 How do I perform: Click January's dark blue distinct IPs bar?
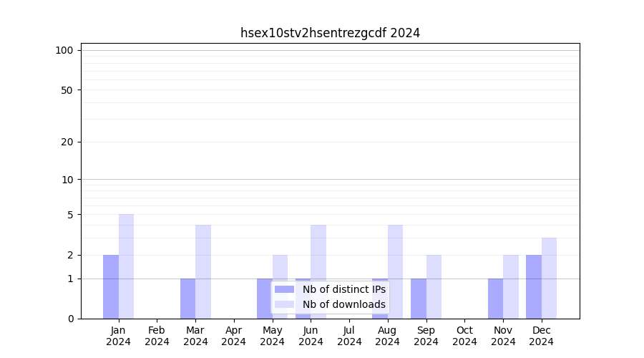click(x=111, y=286)
